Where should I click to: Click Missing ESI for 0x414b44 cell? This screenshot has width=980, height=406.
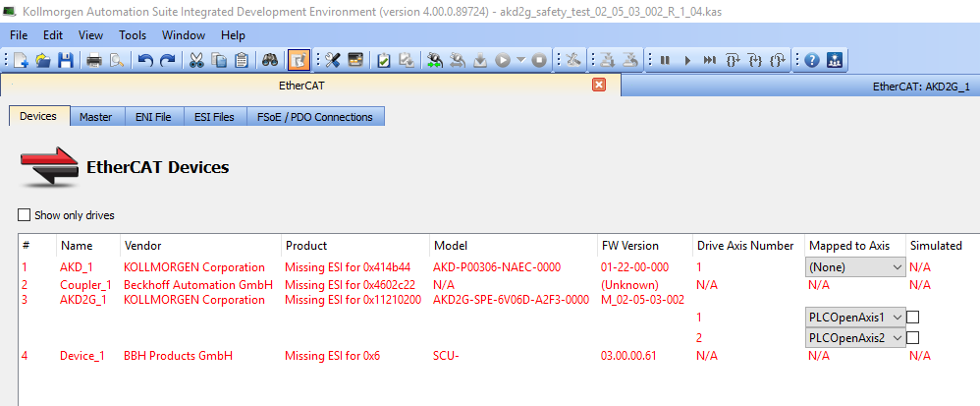coord(348,267)
